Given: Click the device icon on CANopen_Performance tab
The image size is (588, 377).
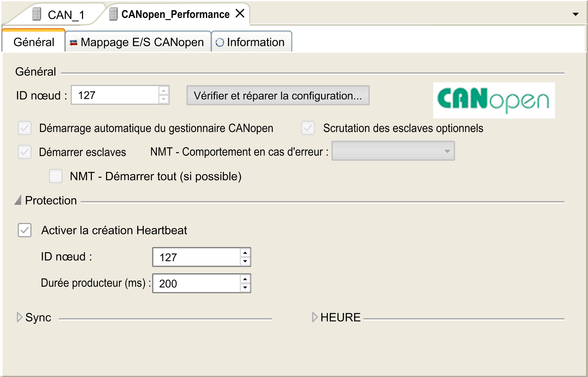Looking at the screenshot, I should (113, 14).
